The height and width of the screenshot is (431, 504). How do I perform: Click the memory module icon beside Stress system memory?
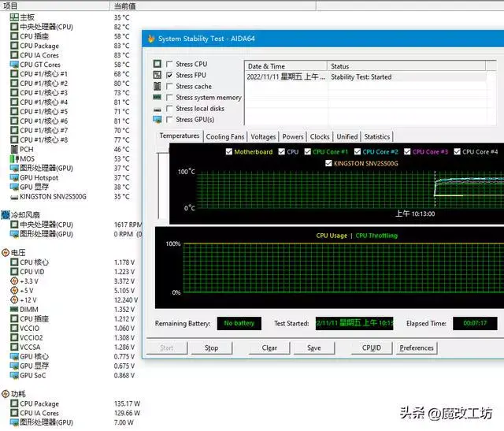pos(157,97)
